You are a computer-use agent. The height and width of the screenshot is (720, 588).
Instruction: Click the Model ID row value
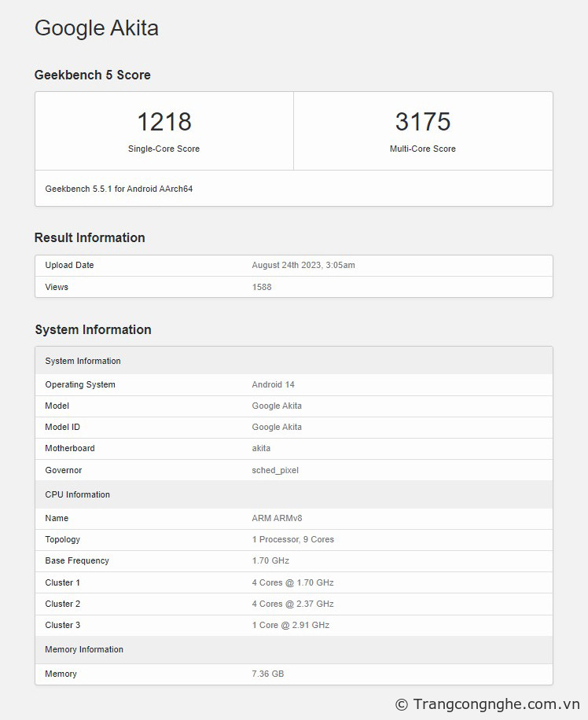click(277, 427)
